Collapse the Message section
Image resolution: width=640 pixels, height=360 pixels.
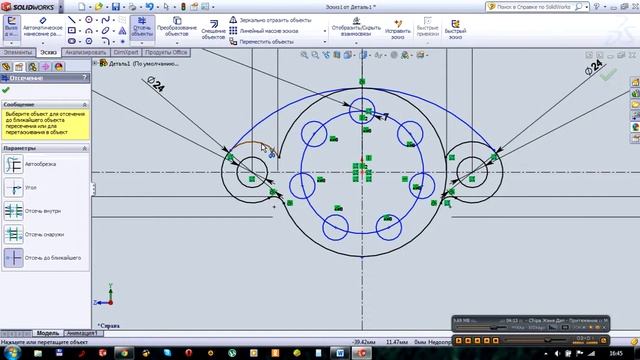[84, 105]
